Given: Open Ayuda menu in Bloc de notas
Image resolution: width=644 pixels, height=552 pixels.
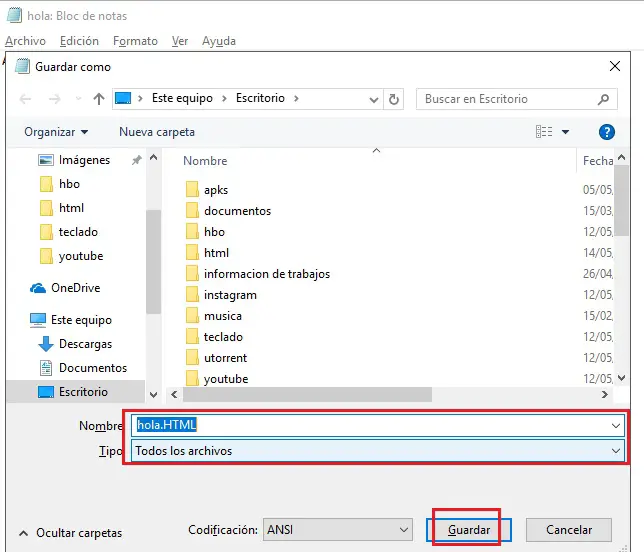Looking at the screenshot, I should pos(219,41).
